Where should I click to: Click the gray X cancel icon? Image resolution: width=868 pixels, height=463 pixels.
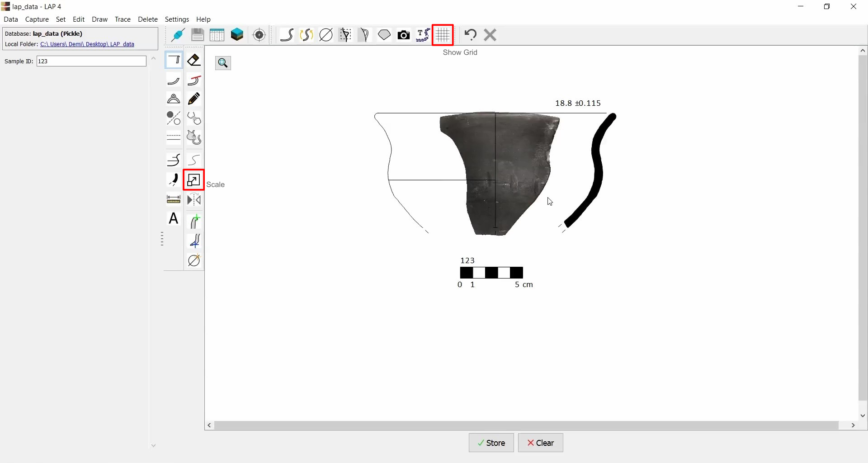click(490, 35)
